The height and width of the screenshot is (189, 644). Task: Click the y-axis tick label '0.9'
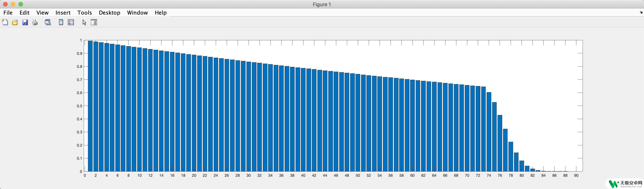coord(80,53)
